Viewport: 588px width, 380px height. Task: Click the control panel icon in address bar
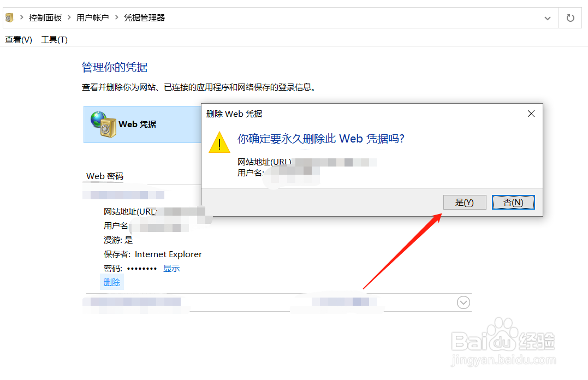click(x=9, y=17)
